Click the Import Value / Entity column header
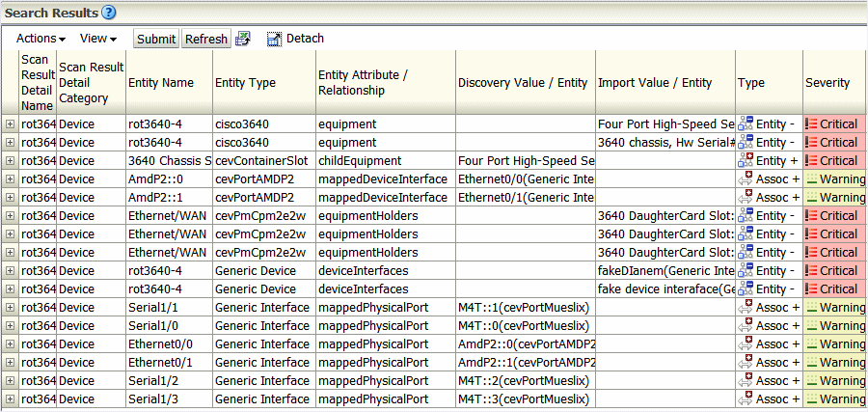This screenshot has width=868, height=412. tap(665, 83)
